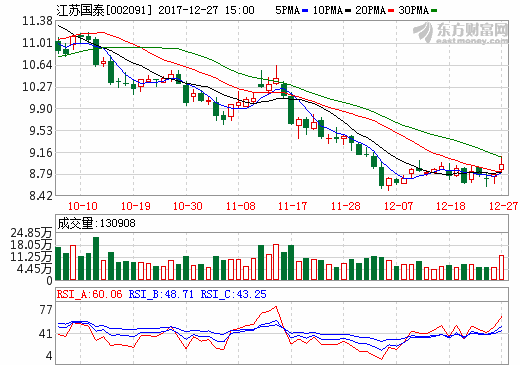This screenshot has width=520, height=365.
Task: Click the 10-30 date label
Action: click(188, 206)
